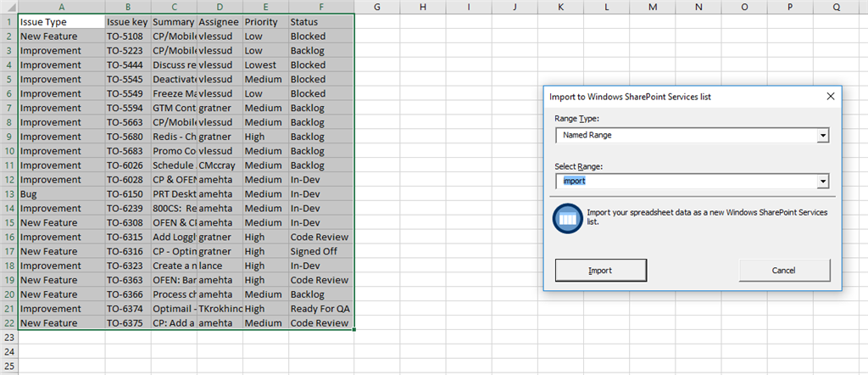This screenshot has width=868, height=375.
Task: Click cell containing 'TO-5444'
Action: point(128,64)
